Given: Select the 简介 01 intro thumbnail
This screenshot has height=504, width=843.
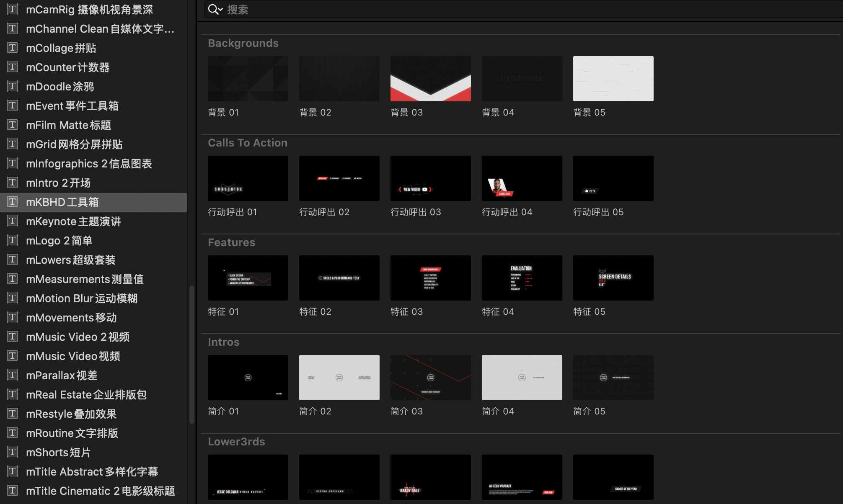Looking at the screenshot, I should click(x=248, y=378).
